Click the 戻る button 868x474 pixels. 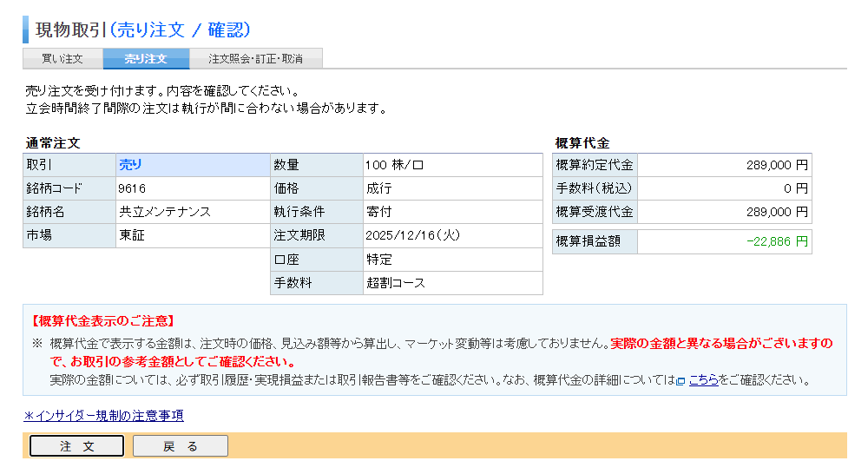click(181, 446)
